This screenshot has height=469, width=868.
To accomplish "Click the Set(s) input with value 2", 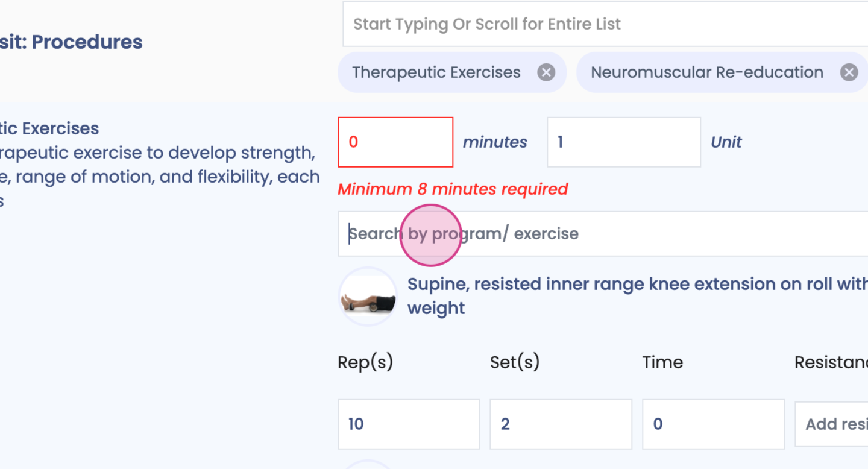I will 561,424.
